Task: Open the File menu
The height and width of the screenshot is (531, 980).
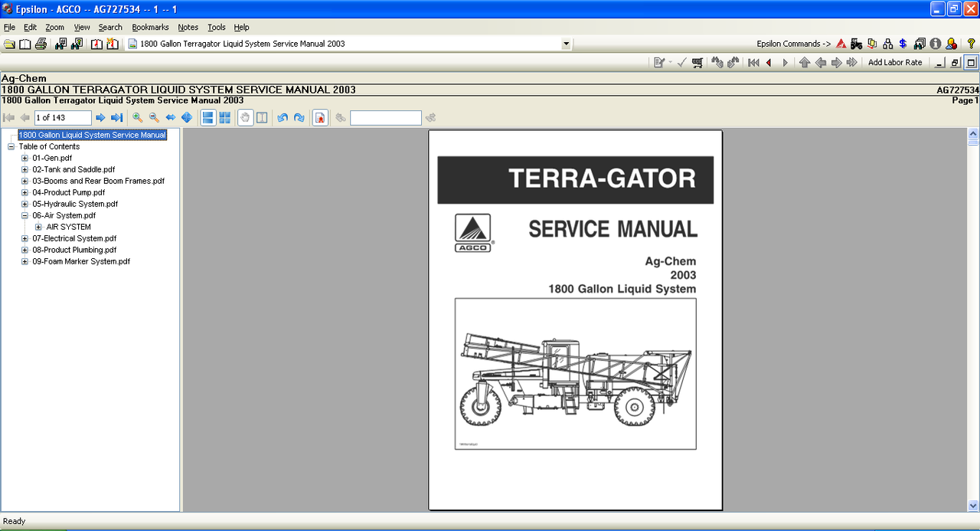Action: coord(9,27)
